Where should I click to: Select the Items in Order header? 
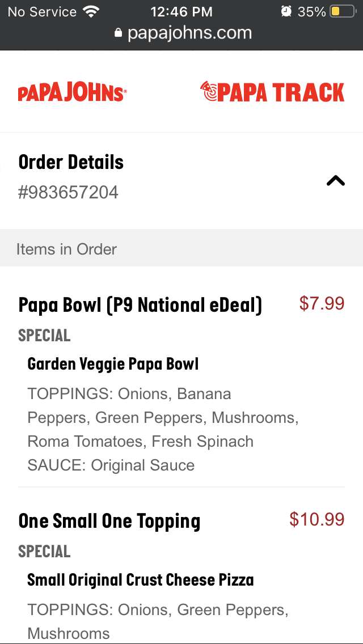point(67,249)
